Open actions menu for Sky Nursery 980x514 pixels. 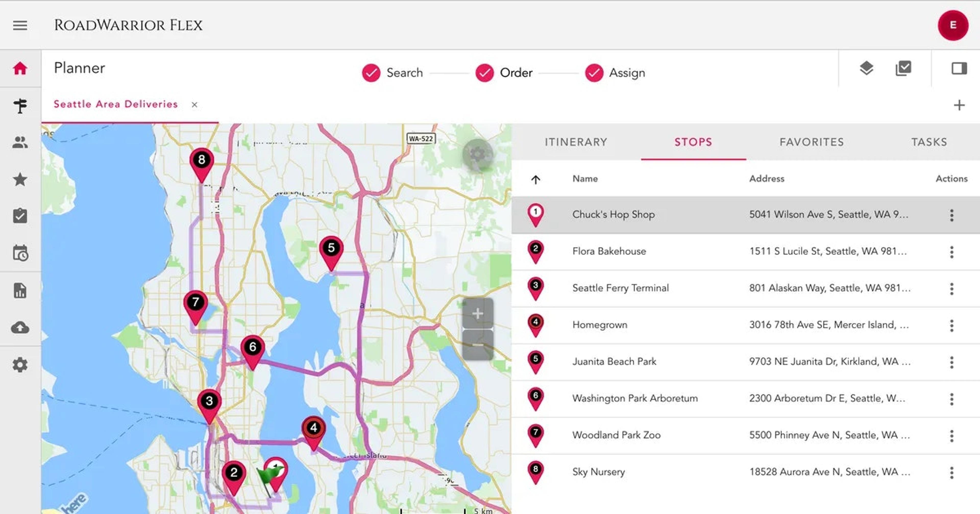951,472
